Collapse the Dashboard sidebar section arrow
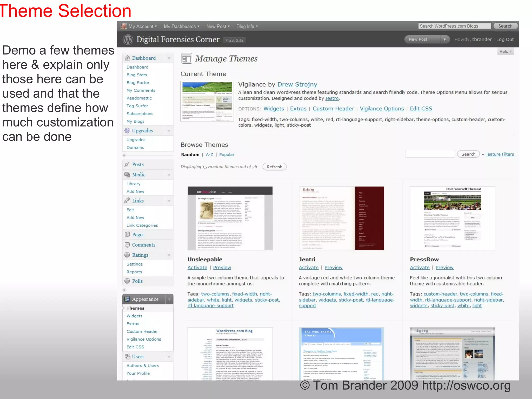 (x=169, y=58)
